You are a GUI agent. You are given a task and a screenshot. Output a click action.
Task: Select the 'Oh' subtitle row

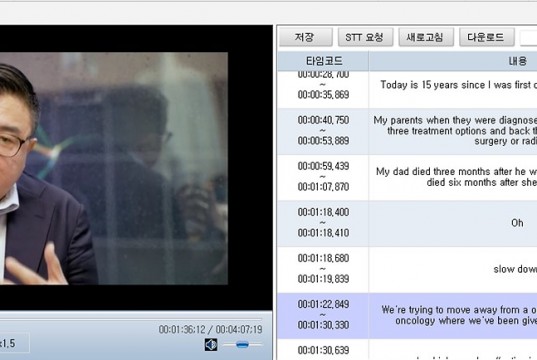tap(453, 223)
